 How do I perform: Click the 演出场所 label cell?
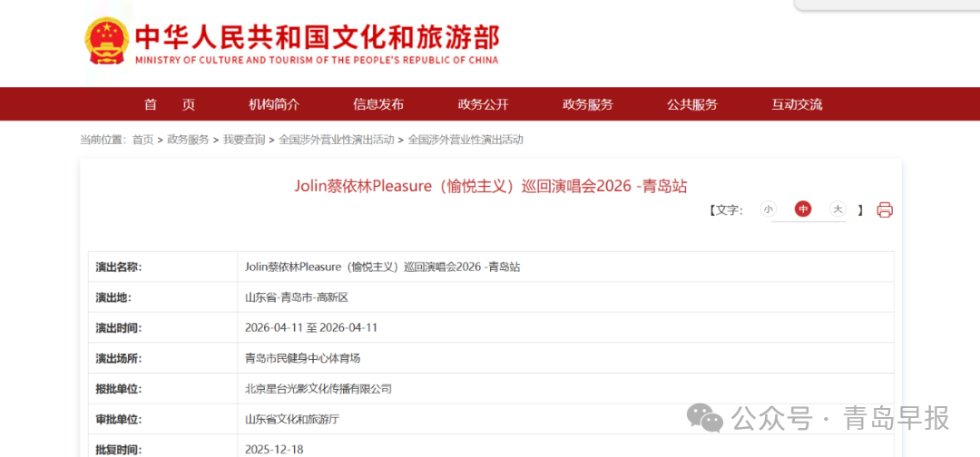pyautogui.click(x=163, y=358)
